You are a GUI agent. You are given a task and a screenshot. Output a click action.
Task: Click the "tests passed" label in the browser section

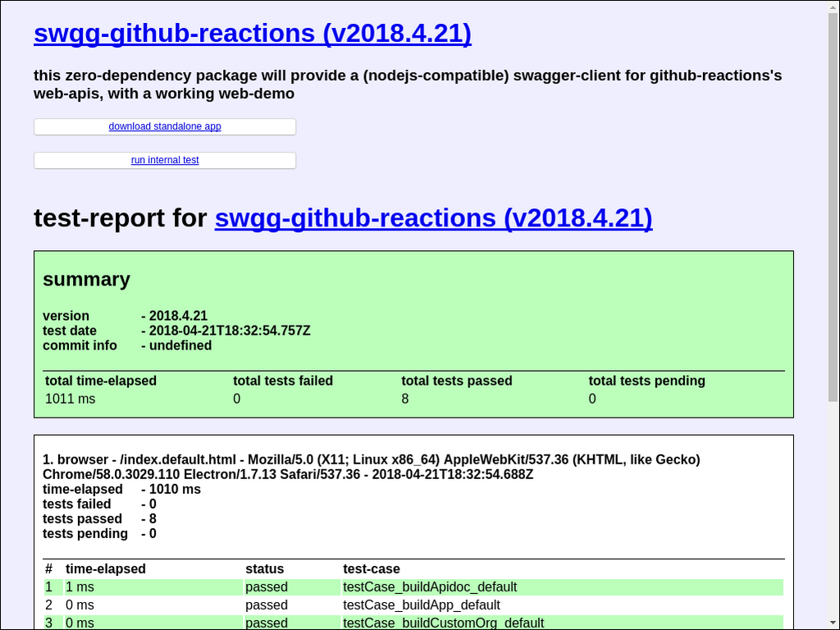pyautogui.click(x=82, y=518)
